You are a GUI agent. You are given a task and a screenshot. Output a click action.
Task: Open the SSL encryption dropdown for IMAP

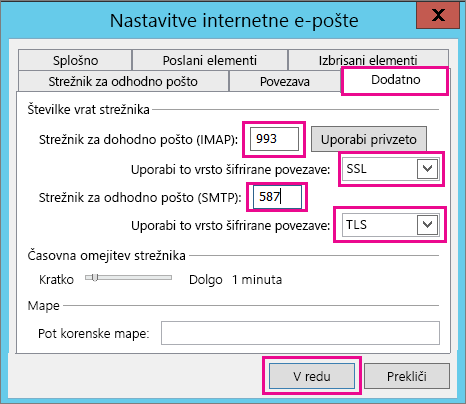[x=390, y=169]
